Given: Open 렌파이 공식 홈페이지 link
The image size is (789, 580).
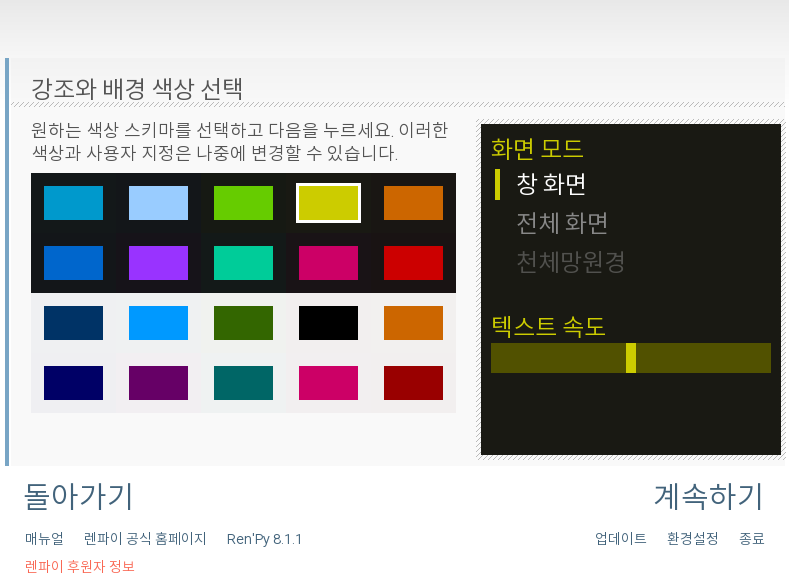Looking at the screenshot, I should [x=145, y=539].
